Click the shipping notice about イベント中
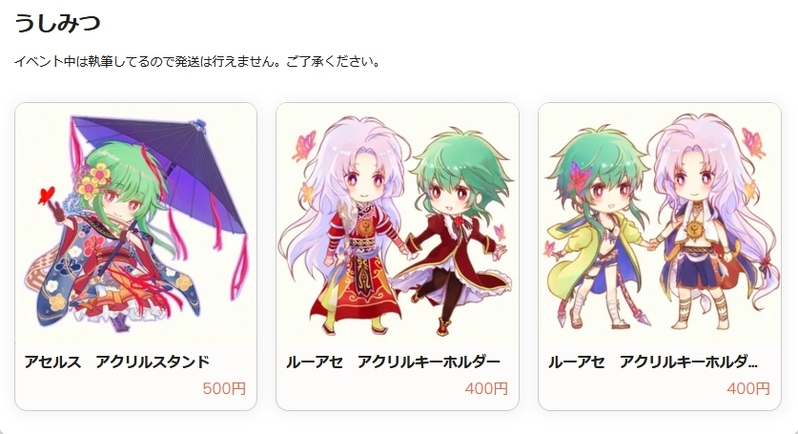 [197, 62]
